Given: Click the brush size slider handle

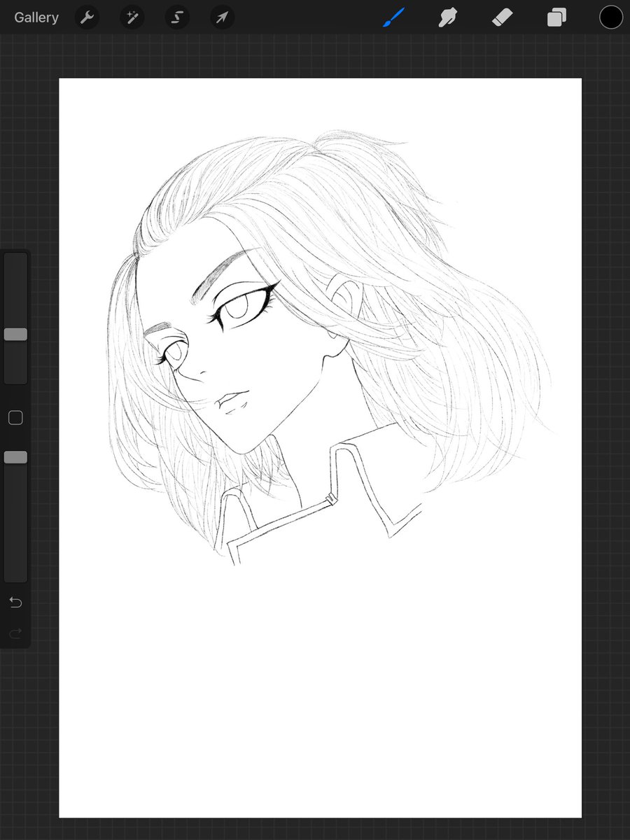Looking at the screenshot, I should [15, 335].
